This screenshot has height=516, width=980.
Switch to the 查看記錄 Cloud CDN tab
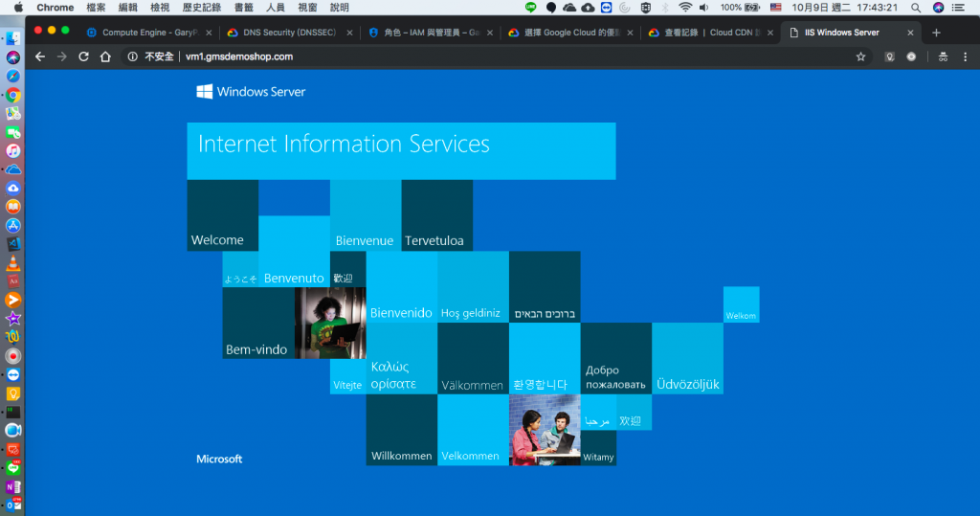pyautogui.click(x=711, y=33)
